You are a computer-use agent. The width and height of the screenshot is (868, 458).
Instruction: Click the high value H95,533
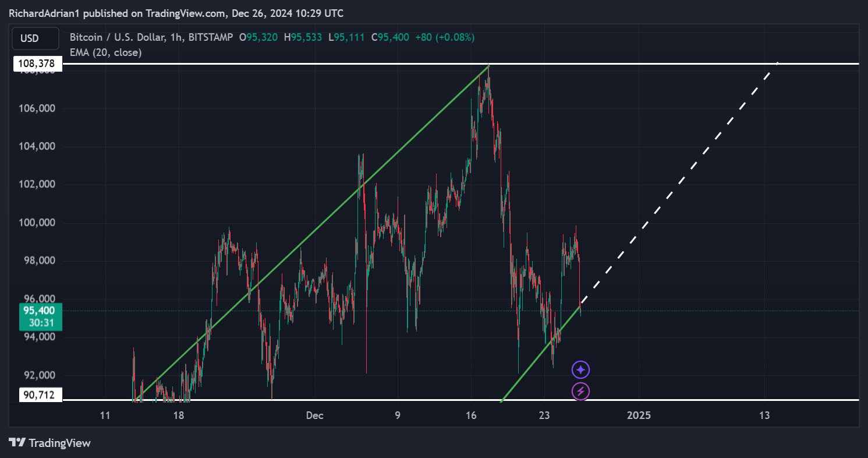pos(303,37)
